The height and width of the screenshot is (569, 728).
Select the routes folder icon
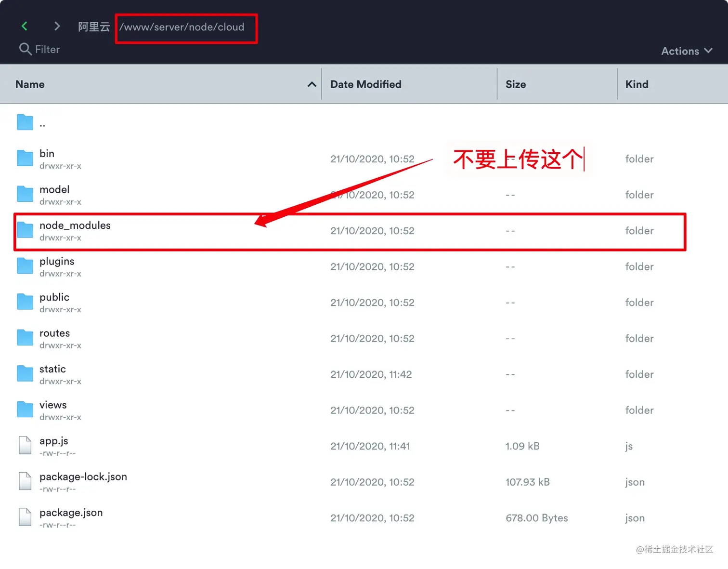25,338
